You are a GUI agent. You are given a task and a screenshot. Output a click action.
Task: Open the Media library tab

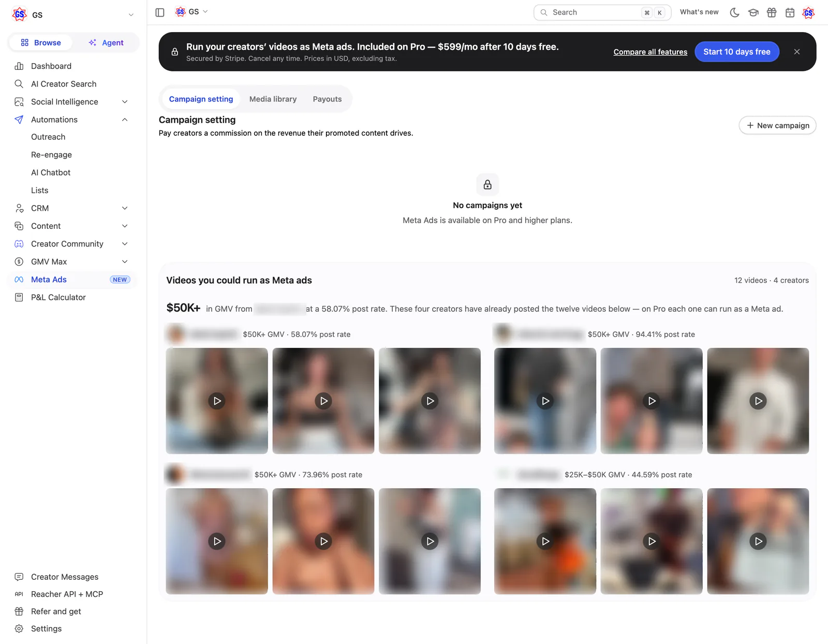point(273,99)
